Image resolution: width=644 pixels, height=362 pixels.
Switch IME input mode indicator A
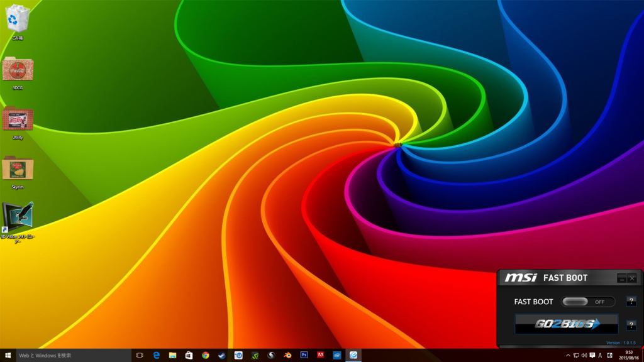tap(600, 356)
